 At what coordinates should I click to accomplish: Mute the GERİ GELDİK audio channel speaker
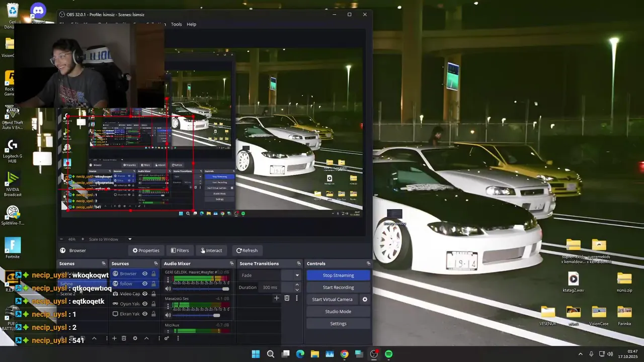pos(168,289)
